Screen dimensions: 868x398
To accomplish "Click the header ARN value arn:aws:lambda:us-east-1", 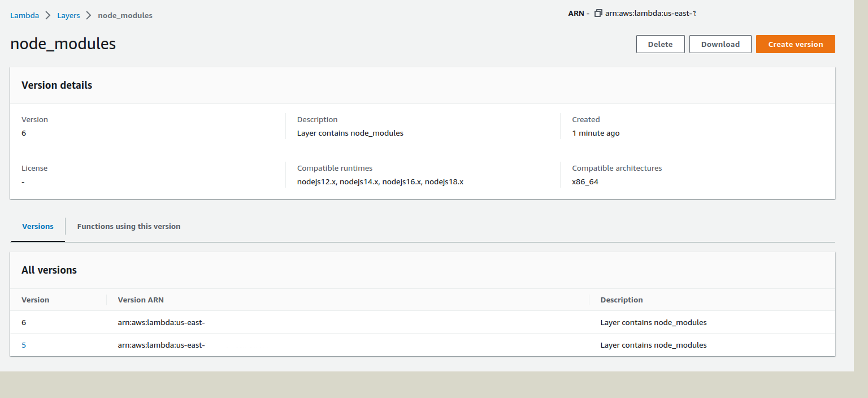I will point(650,13).
